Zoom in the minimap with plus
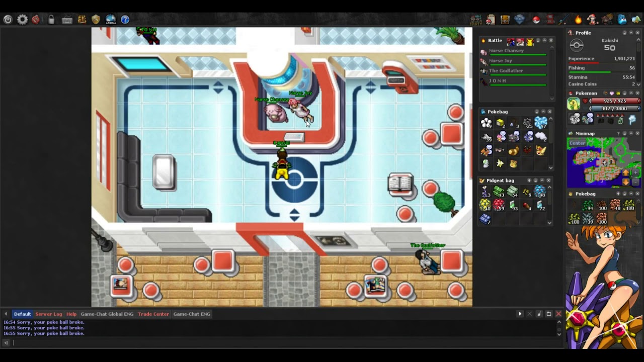Screen dimensions: 644x362 point(635,172)
